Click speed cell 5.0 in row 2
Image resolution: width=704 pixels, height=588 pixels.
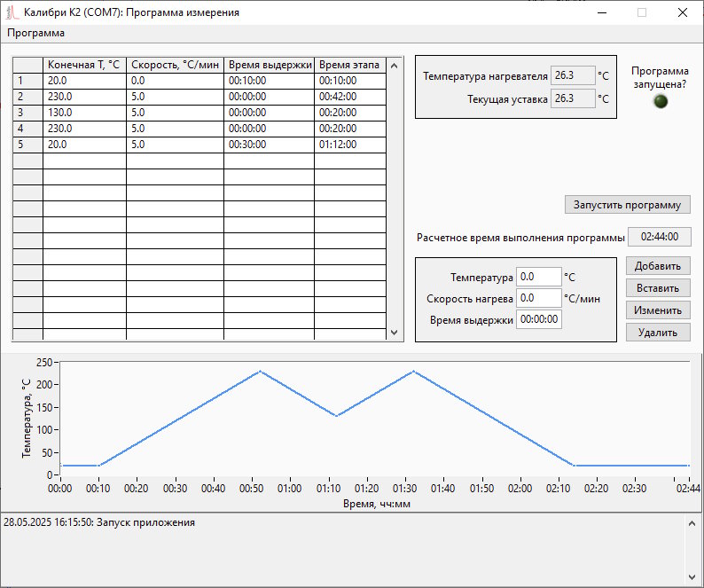175,97
